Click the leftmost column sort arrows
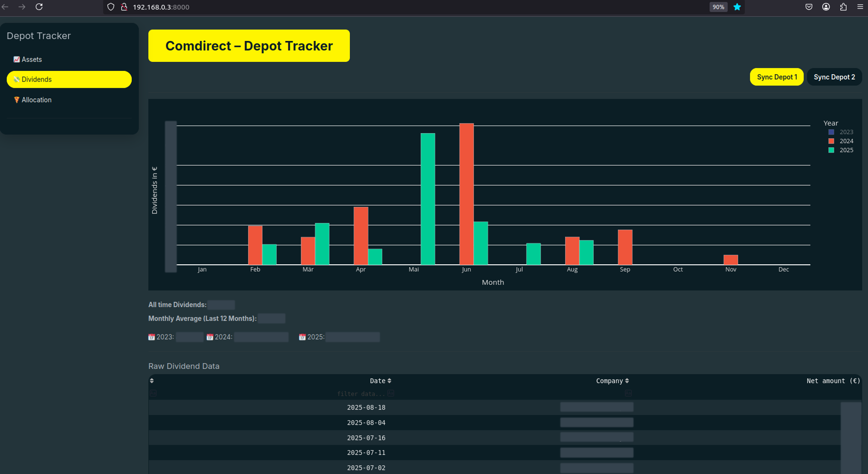The width and height of the screenshot is (868, 474). [x=152, y=381]
